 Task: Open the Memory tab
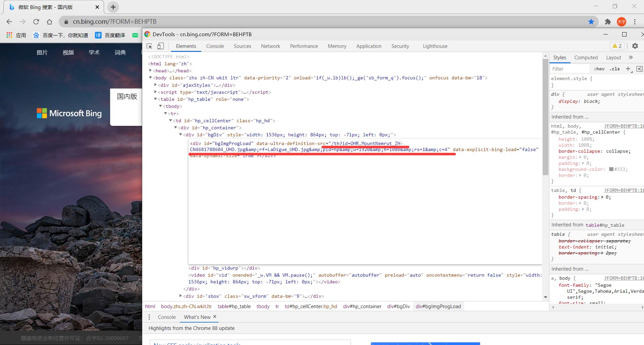click(x=337, y=46)
